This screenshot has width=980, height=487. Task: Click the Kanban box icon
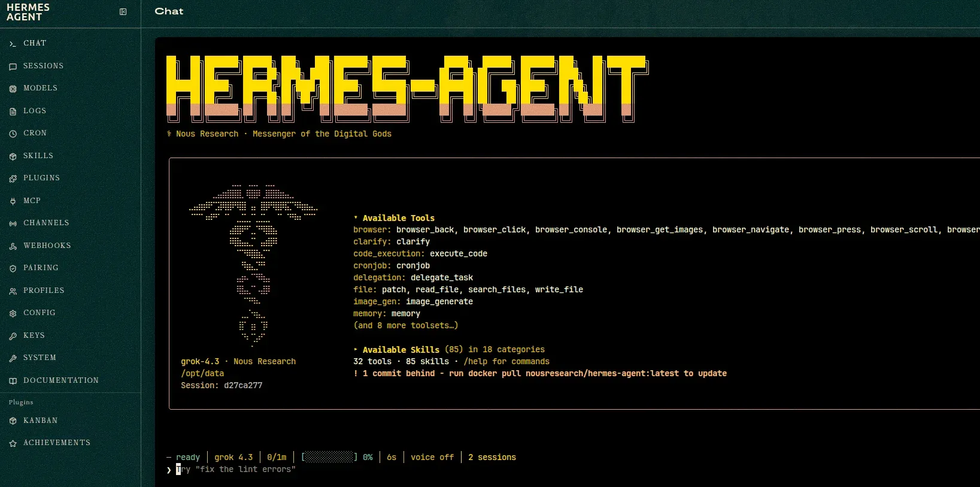[13, 421]
